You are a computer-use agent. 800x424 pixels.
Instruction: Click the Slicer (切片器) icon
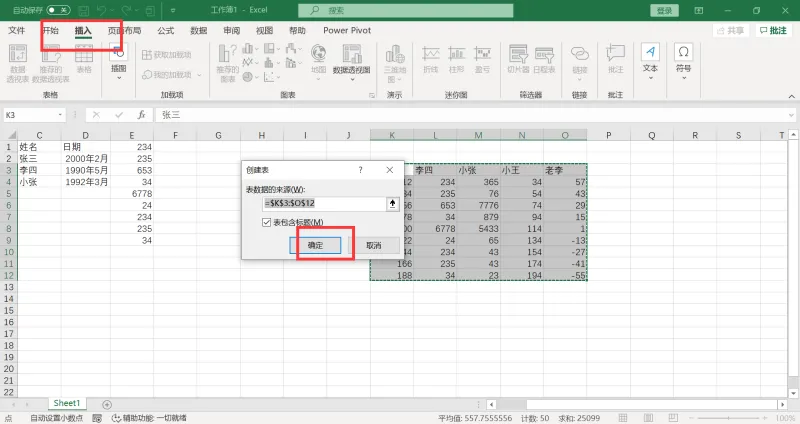pyautogui.click(x=518, y=59)
